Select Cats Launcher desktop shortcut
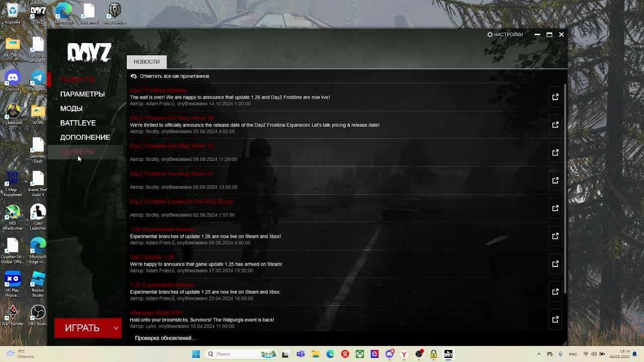This screenshot has height=362, width=644. click(38, 217)
